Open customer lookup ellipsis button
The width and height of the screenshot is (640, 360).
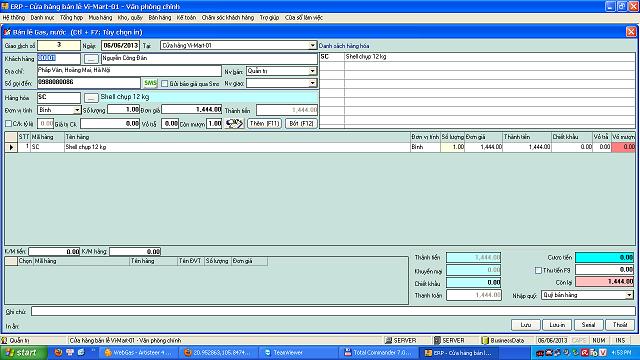(91, 59)
